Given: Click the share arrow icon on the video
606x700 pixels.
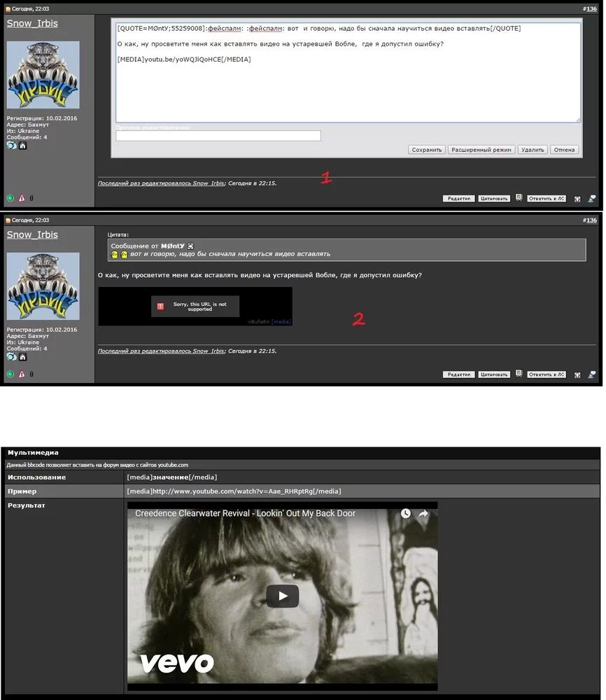Looking at the screenshot, I should (423, 513).
